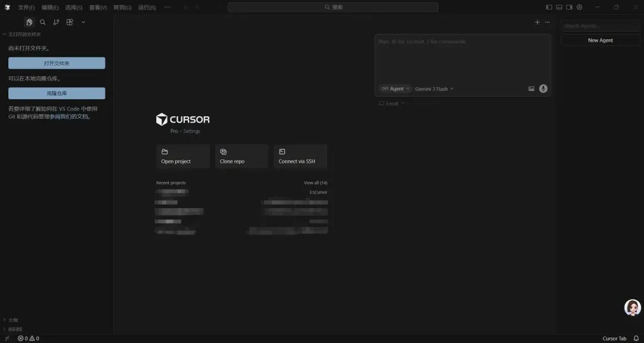644x343 pixels.
Task: Open the Source Control branch icon
Action: pos(56,22)
